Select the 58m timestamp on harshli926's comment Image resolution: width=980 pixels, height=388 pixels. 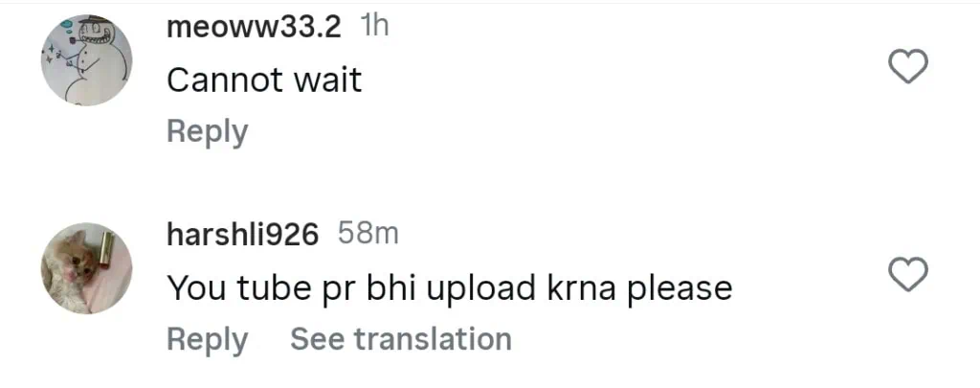[368, 234]
